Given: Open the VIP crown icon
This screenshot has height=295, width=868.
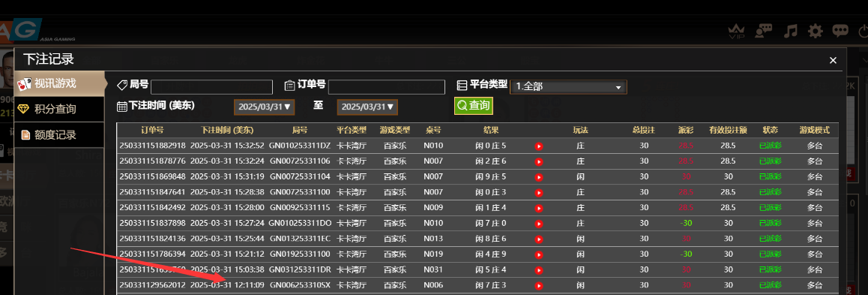Looking at the screenshot, I should [x=736, y=32].
